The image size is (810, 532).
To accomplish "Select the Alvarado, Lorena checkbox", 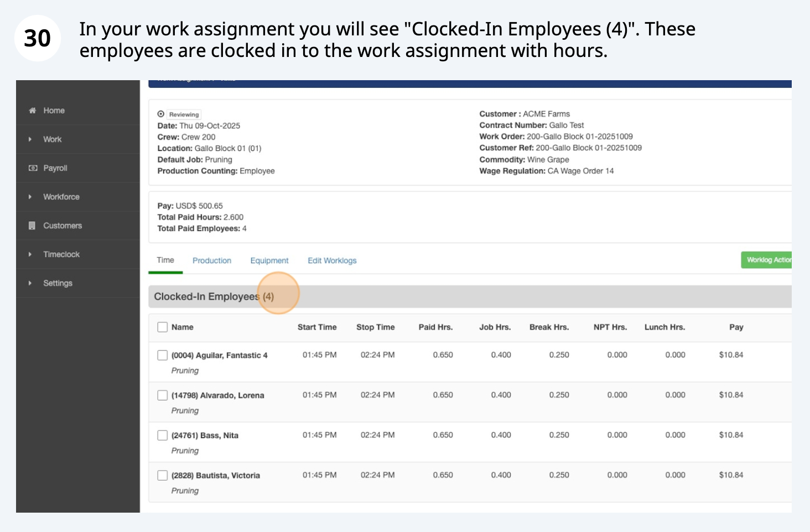I will [163, 395].
